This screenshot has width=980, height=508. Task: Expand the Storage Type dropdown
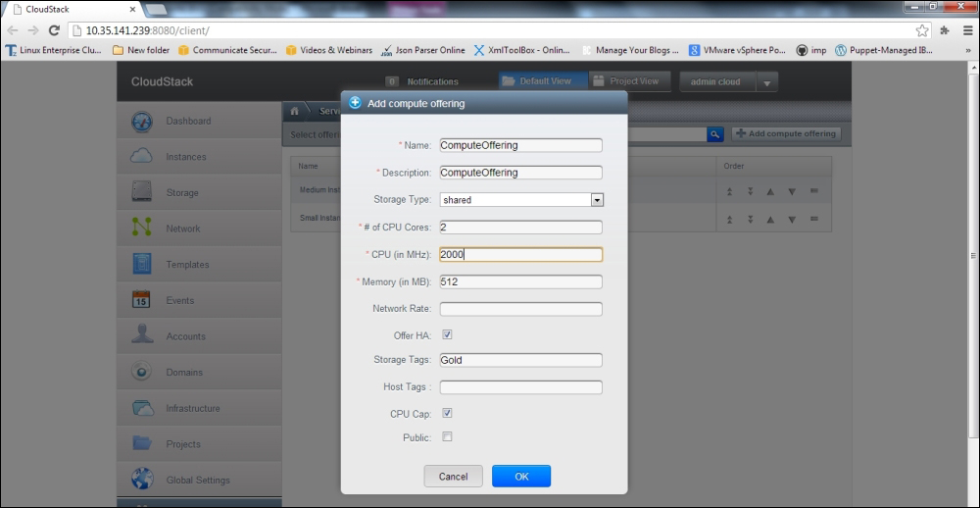coord(596,200)
